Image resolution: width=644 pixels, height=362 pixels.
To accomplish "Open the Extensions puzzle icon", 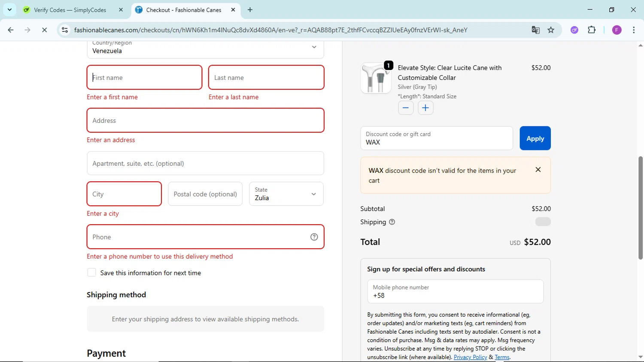I will (x=592, y=30).
